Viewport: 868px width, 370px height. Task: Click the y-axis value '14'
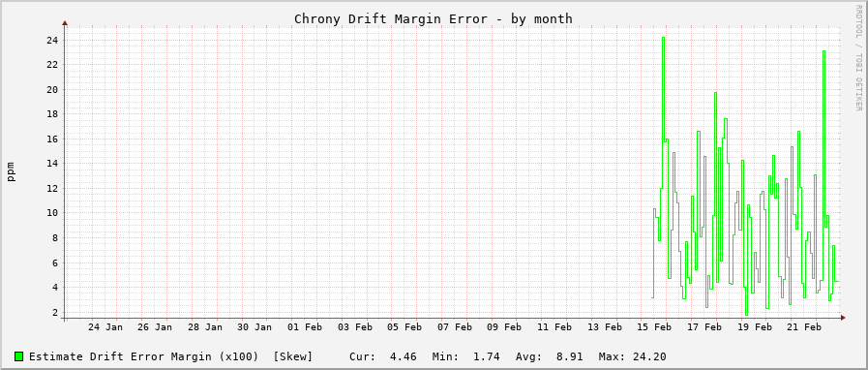point(52,164)
